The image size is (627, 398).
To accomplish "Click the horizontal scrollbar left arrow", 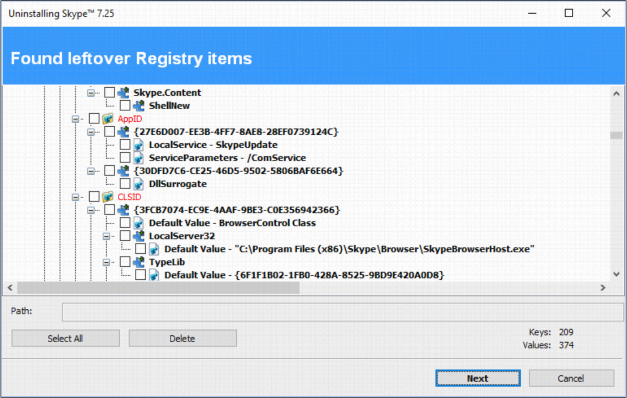I will (x=10, y=288).
